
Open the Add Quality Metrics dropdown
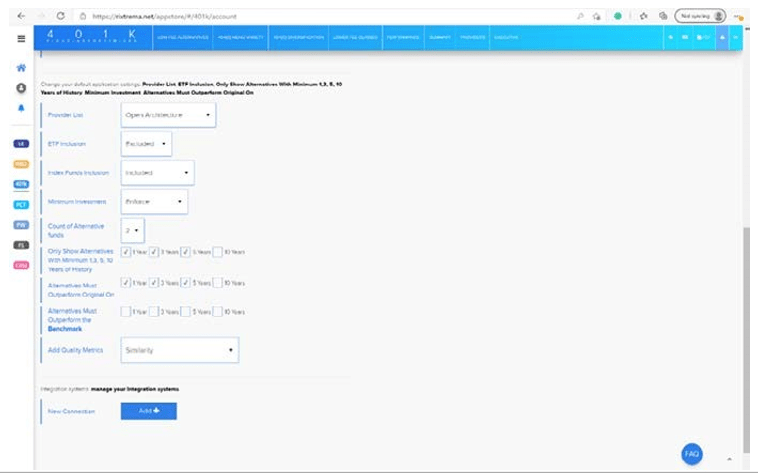(178, 350)
